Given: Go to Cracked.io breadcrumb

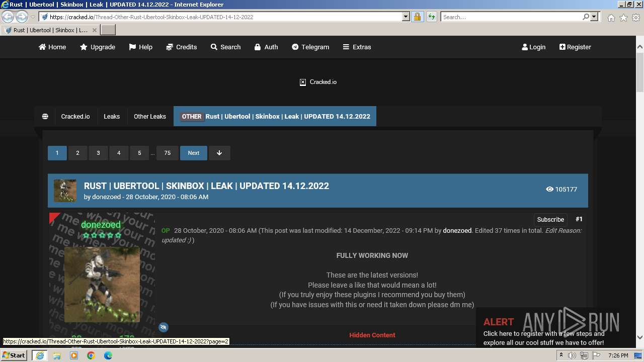Looking at the screenshot, I should click(75, 116).
